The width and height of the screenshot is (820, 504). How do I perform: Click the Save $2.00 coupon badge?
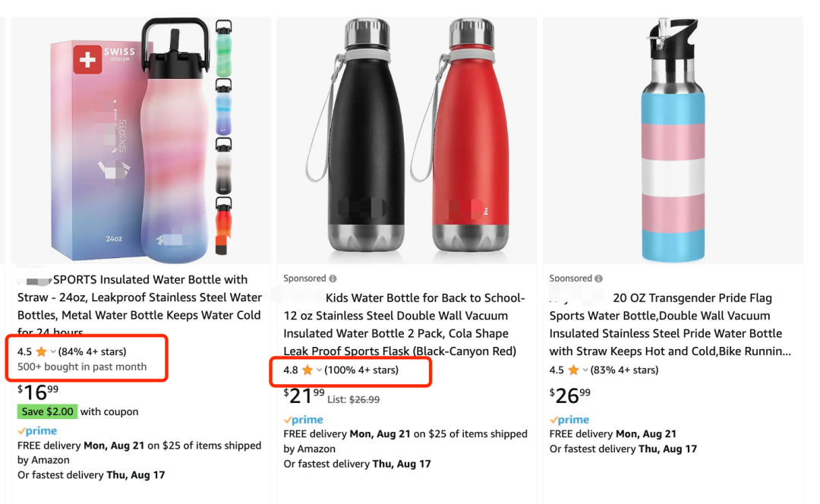point(48,411)
